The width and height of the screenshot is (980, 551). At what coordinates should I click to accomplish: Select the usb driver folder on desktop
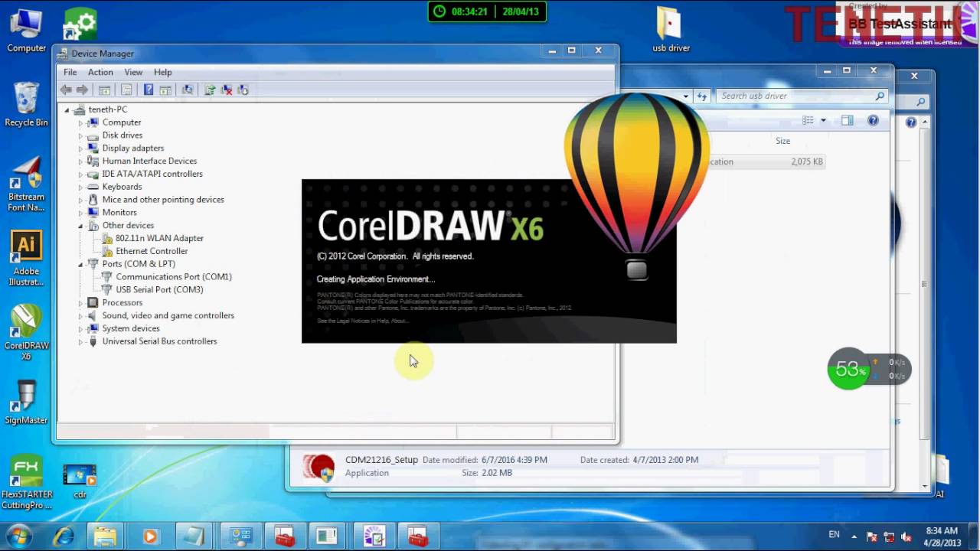(671, 31)
